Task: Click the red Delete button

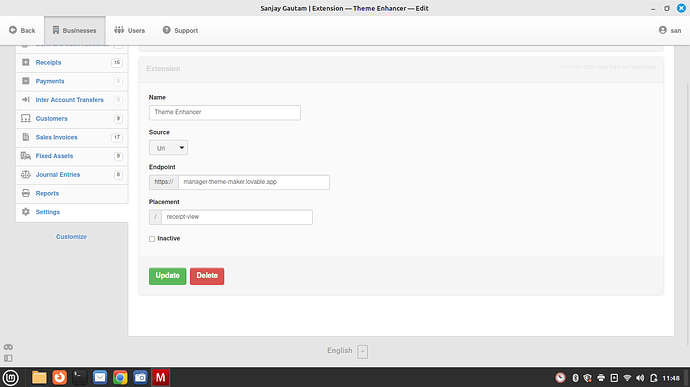Action: point(207,276)
